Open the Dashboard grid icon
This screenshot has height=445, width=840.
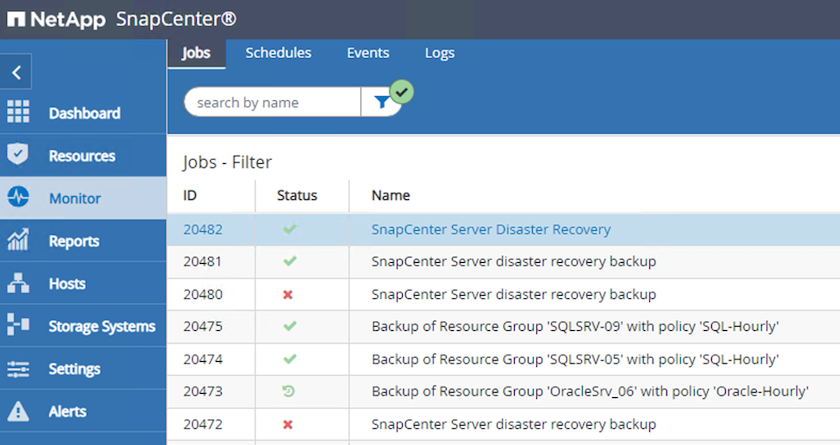(x=18, y=112)
